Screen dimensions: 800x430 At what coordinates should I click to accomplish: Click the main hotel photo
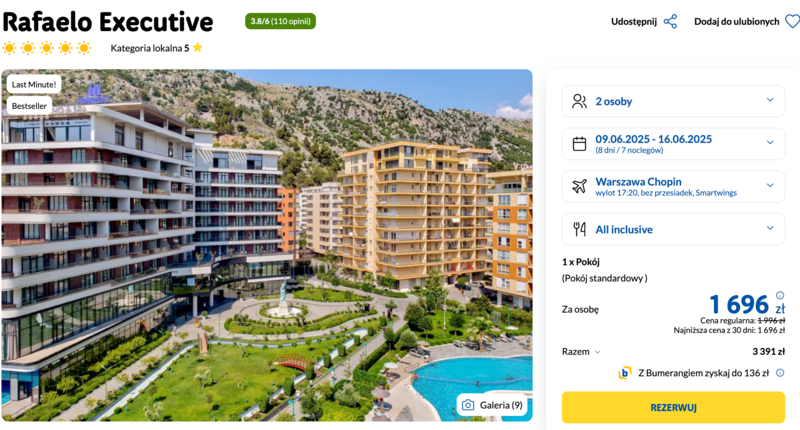tap(267, 245)
